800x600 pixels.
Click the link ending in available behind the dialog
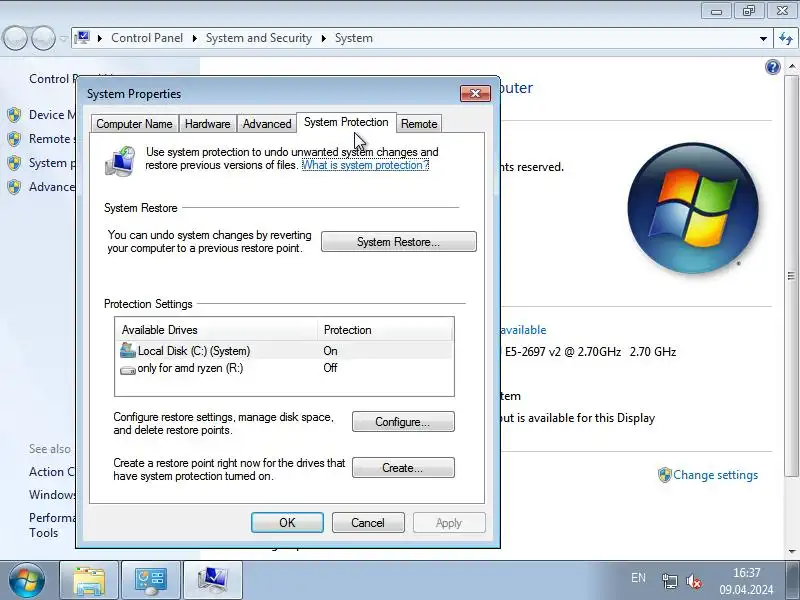click(x=523, y=330)
